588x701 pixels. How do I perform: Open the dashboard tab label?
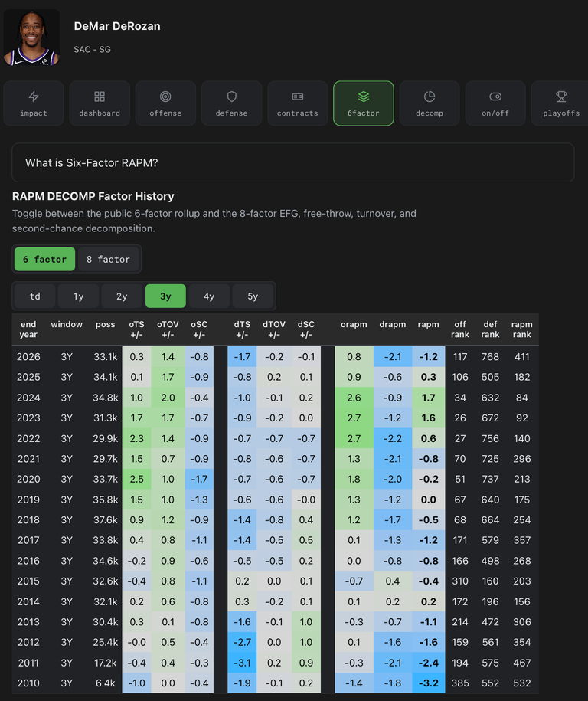(x=100, y=113)
